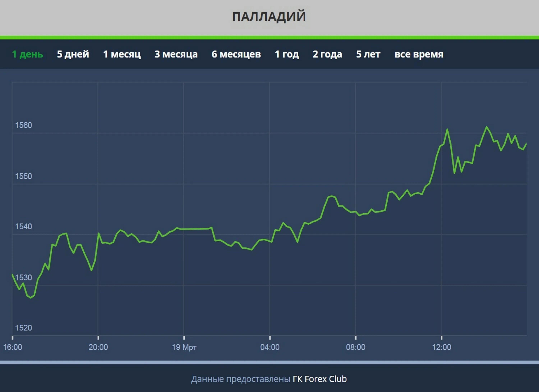Click the '20:00' time axis label
The width and height of the screenshot is (539, 392).
(x=98, y=347)
